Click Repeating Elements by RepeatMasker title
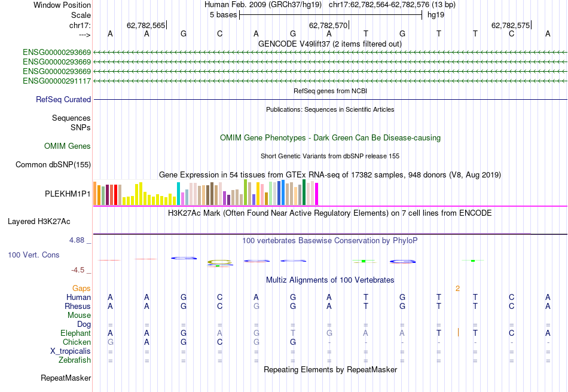568x392 pixels. pos(330,369)
